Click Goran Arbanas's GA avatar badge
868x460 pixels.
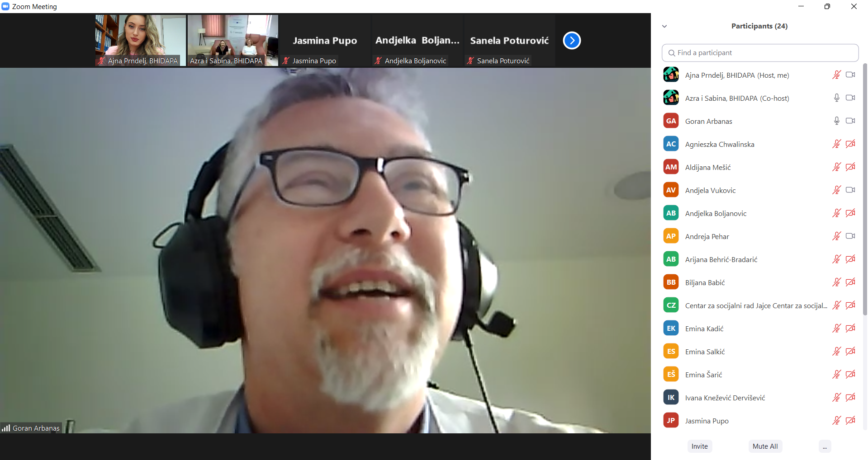(671, 121)
